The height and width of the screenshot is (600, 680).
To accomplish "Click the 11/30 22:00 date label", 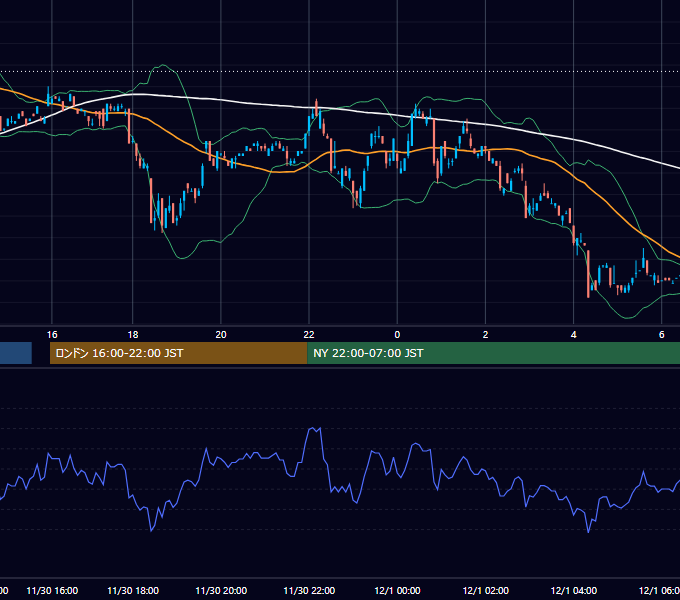I will point(309,590).
